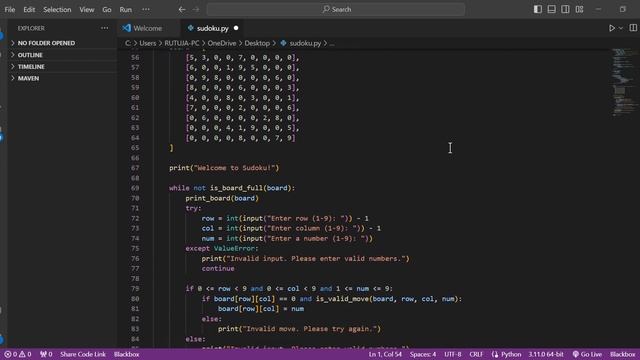The image size is (640, 360).
Task: Click right Blackbox status bar item
Action: (x=622, y=354)
